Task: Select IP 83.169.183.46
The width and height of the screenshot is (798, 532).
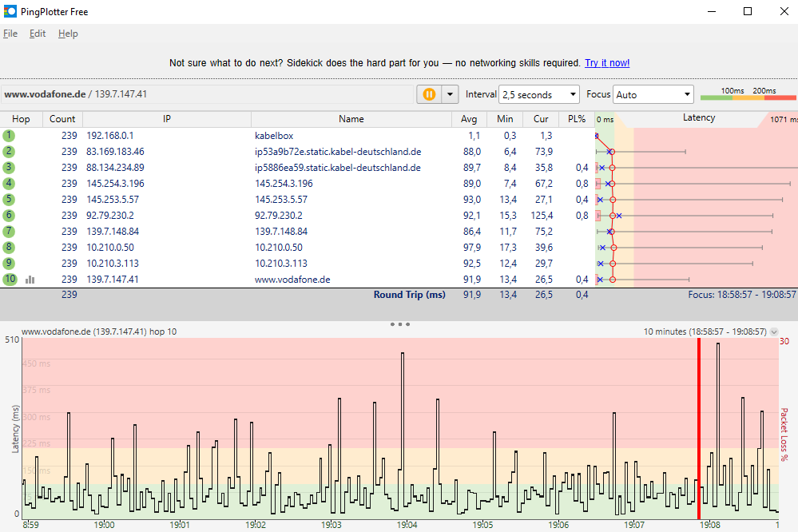Action: point(115,152)
